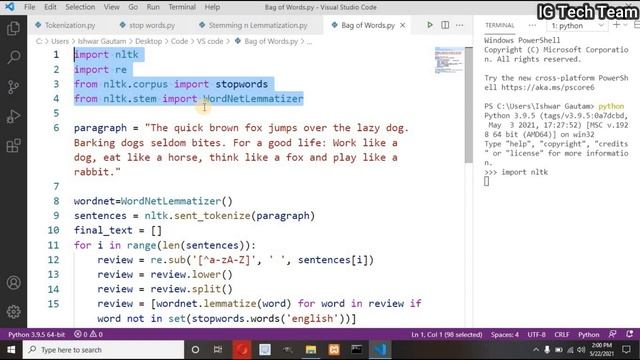Image resolution: width=640 pixels, height=360 pixels.
Task: Open the Windows Start menu
Action: click(x=11, y=350)
